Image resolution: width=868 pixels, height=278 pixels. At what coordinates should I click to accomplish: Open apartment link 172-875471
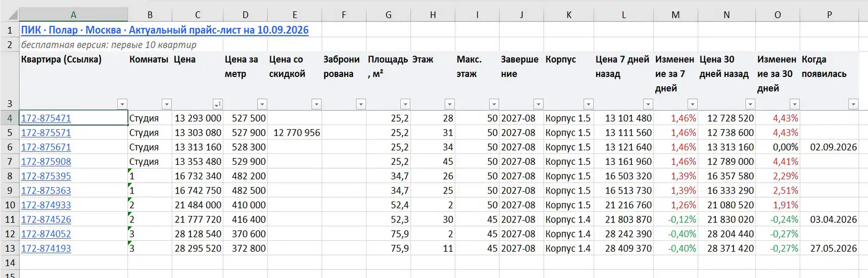[x=46, y=118]
